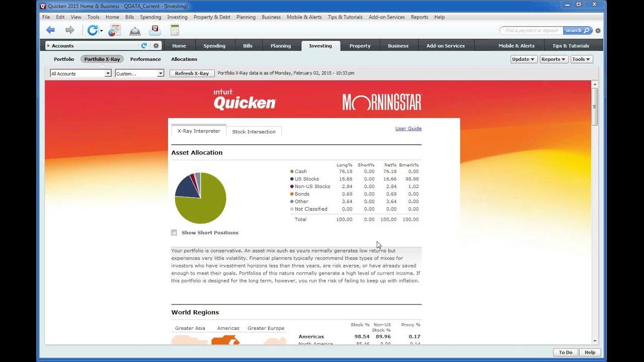Viewport: 644px width, 362px height.
Task: Click the Quicken app icon in title bar
Action: (x=43, y=6)
